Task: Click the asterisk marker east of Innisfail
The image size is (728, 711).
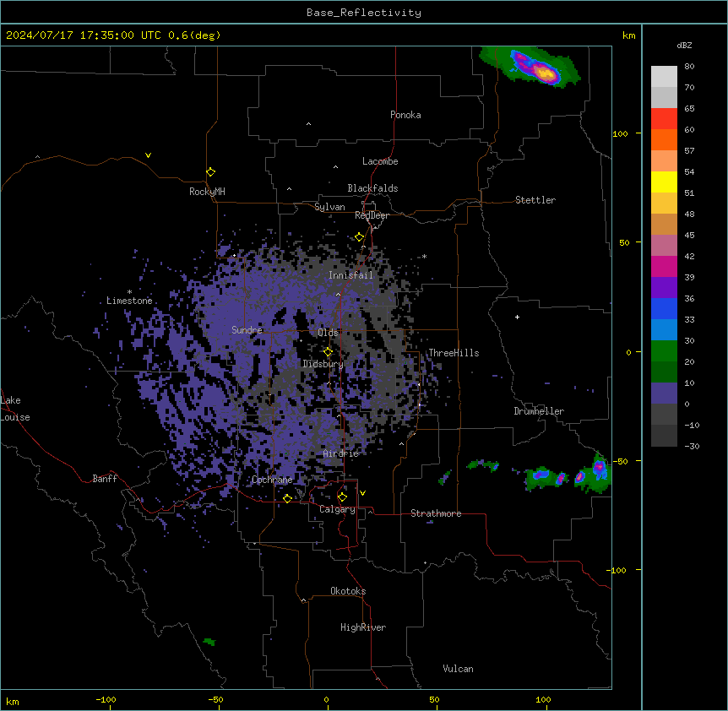Action: tap(424, 256)
